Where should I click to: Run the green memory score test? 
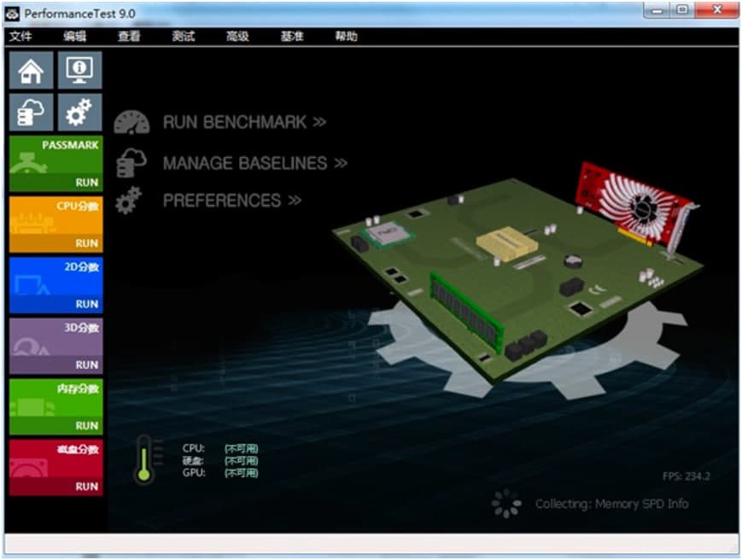(x=56, y=406)
